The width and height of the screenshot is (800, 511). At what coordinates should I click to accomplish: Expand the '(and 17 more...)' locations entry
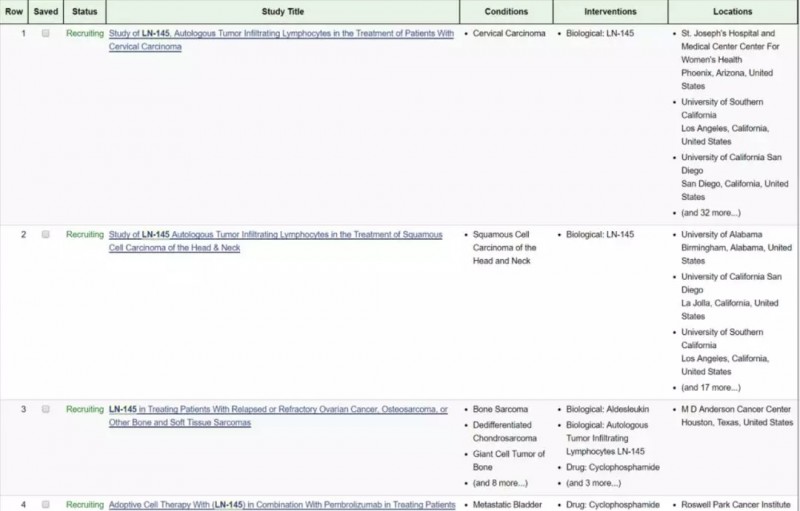click(x=711, y=388)
